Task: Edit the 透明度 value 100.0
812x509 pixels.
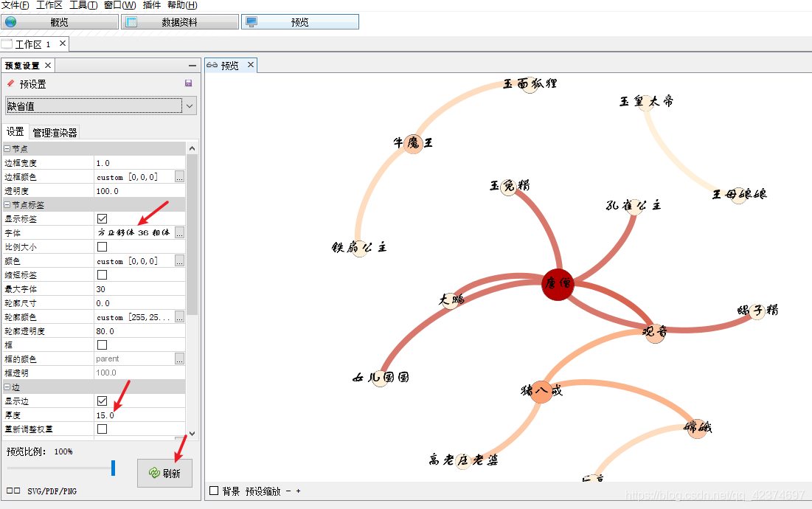Action: point(139,191)
